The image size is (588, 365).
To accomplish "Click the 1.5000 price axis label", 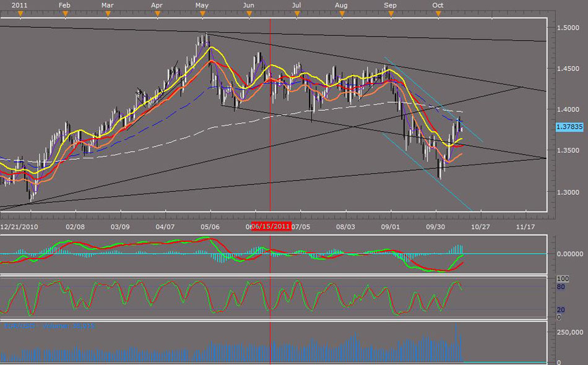I will pos(568,28).
